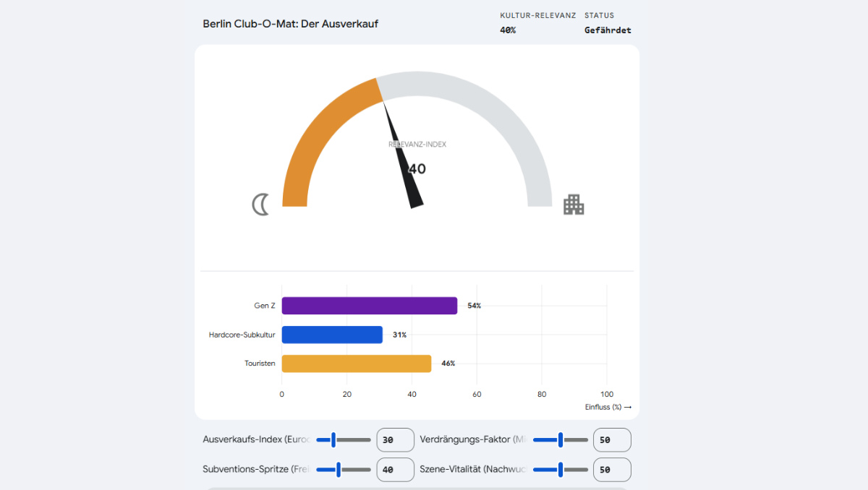Screen dimensions: 868x490
Task: Click the Kultur-Relevanz 40% value
Action: coord(508,30)
